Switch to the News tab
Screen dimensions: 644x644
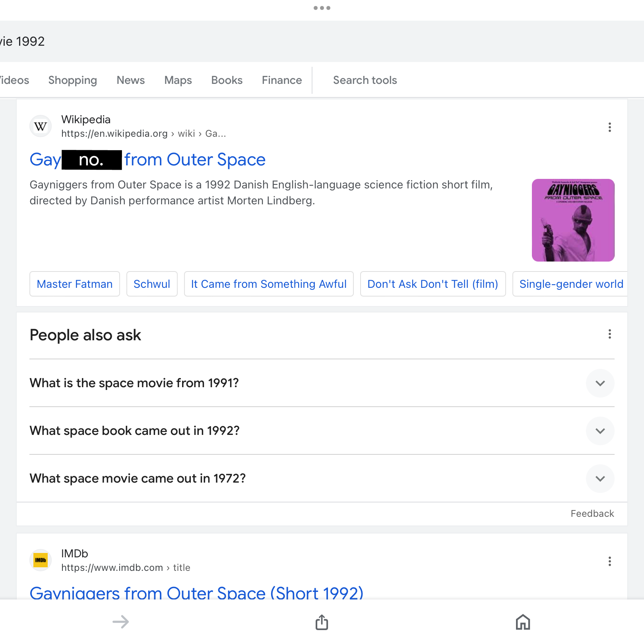click(x=130, y=80)
